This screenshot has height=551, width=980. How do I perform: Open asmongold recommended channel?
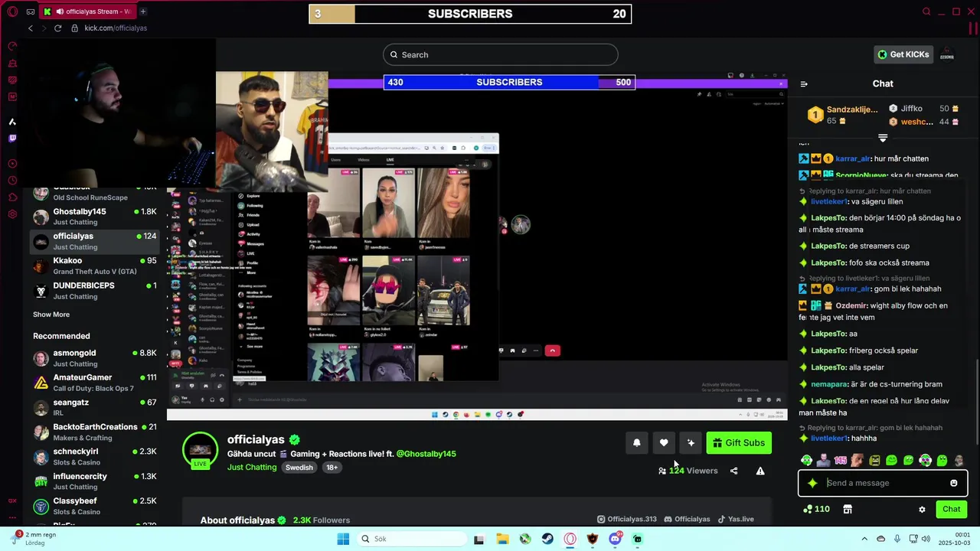94,357
